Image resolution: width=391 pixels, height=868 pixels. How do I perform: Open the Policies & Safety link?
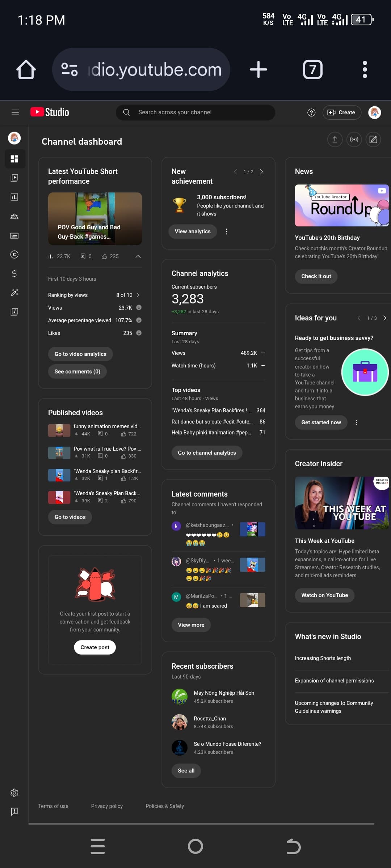point(165,806)
